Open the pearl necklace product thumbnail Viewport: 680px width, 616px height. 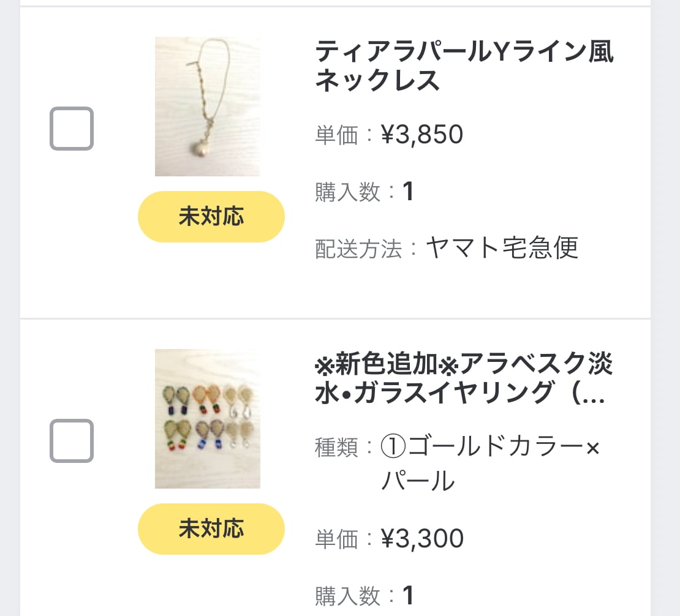(x=207, y=107)
